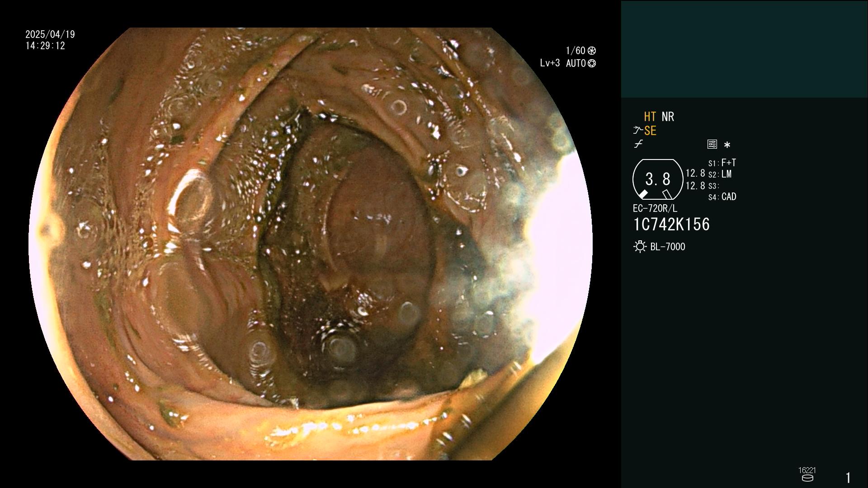
Task: Click the 16221 remaining storage count
Action: (x=807, y=470)
